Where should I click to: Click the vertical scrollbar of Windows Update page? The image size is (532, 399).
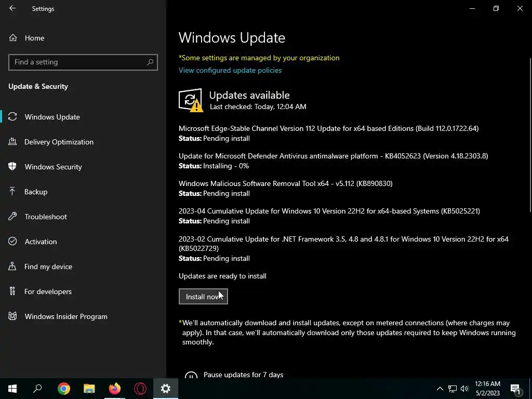click(x=530, y=136)
